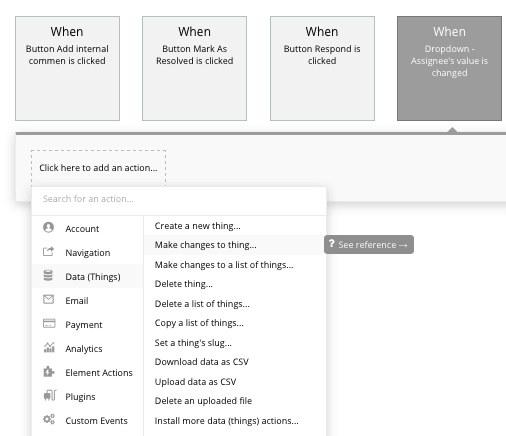506x436 pixels.
Task: Click the Payment credit card icon
Action: [x=49, y=324]
